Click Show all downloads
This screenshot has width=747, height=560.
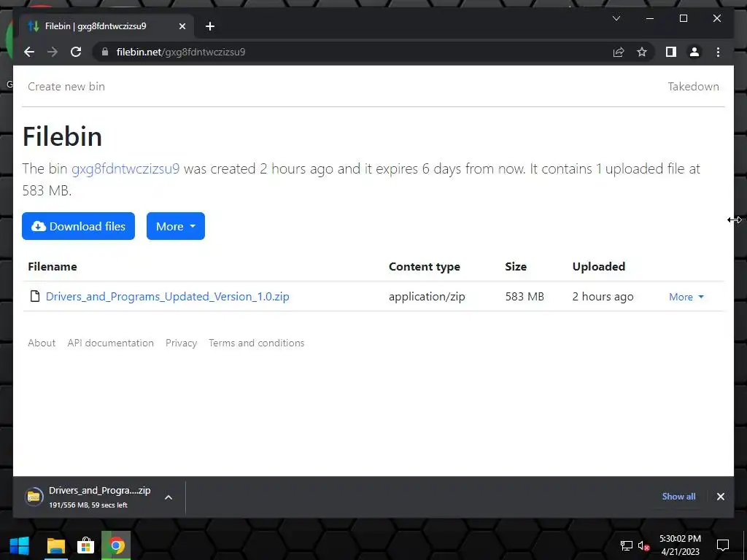tap(678, 496)
